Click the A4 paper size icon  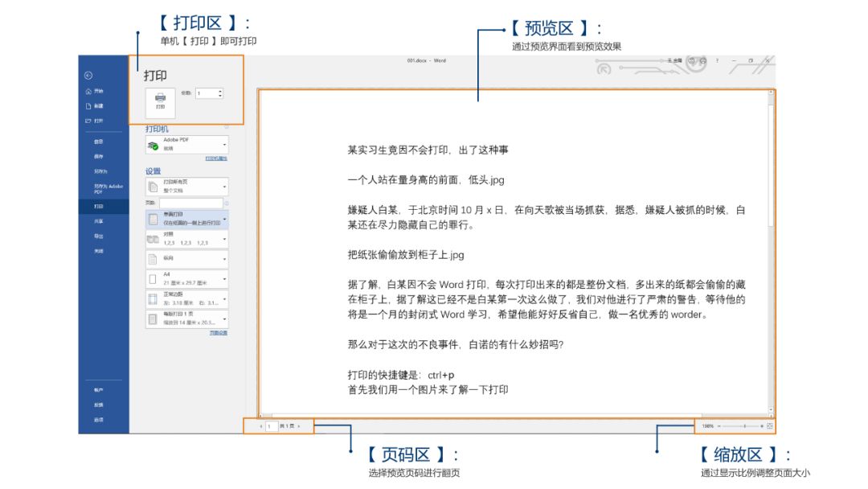click(x=150, y=276)
